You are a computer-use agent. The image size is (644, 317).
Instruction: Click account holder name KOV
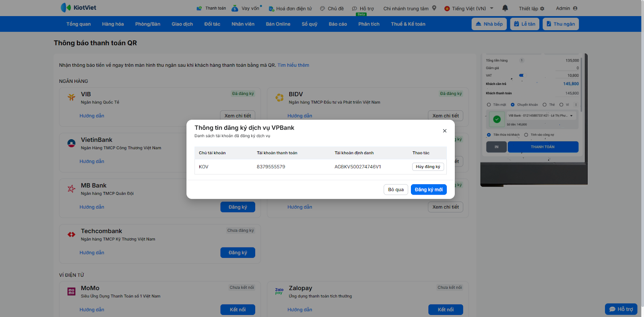tap(204, 167)
